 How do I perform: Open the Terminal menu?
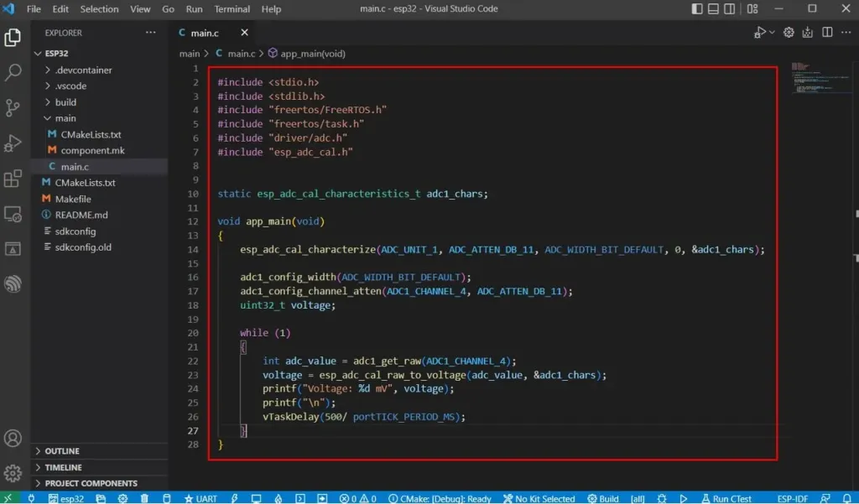point(232,8)
